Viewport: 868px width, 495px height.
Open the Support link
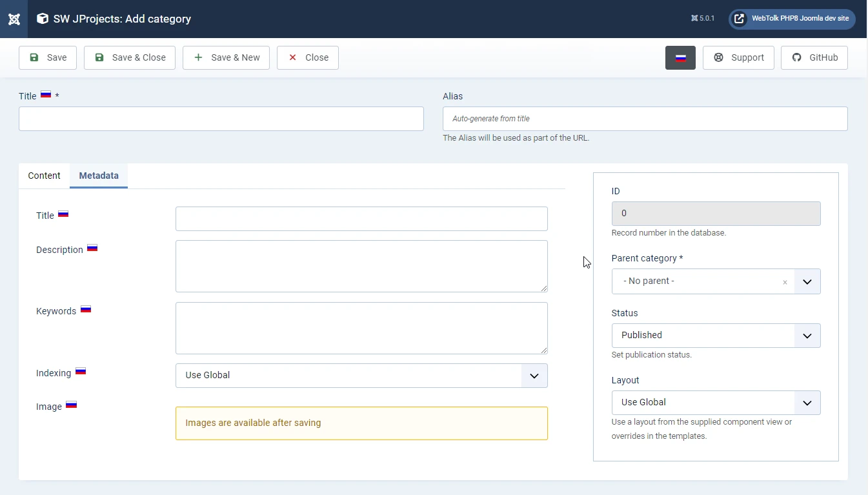click(738, 57)
